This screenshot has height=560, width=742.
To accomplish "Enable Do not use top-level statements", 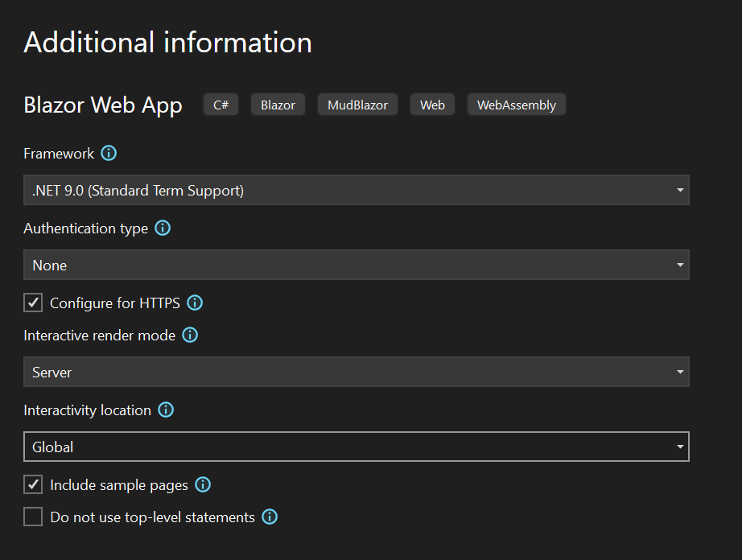I will pos(33,517).
